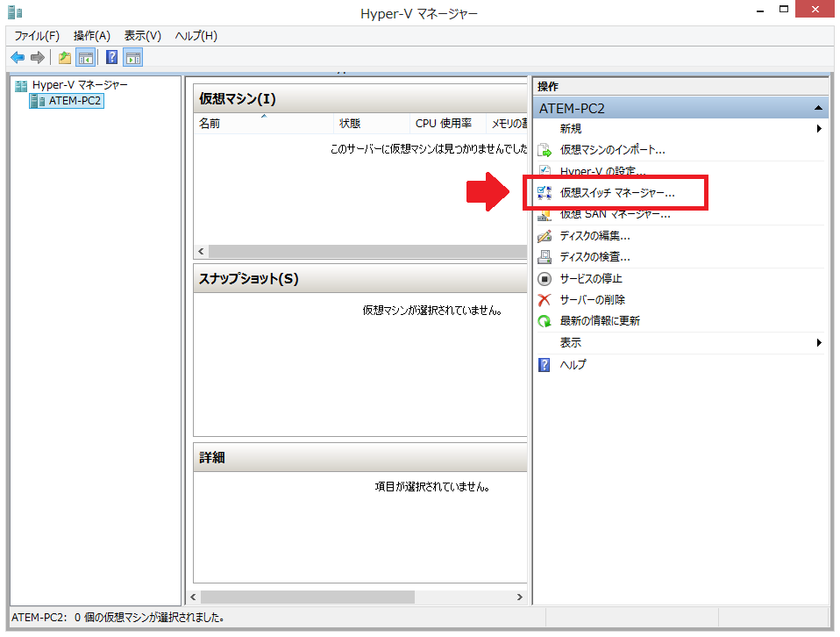
Task: Open 仮想マシンのインポート...
Action: [612, 150]
